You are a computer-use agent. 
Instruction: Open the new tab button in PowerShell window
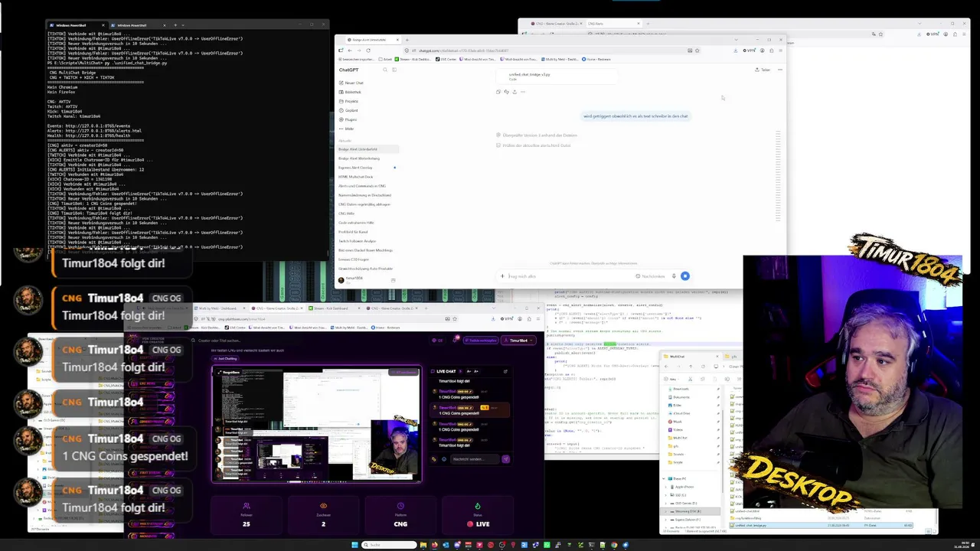(x=175, y=24)
